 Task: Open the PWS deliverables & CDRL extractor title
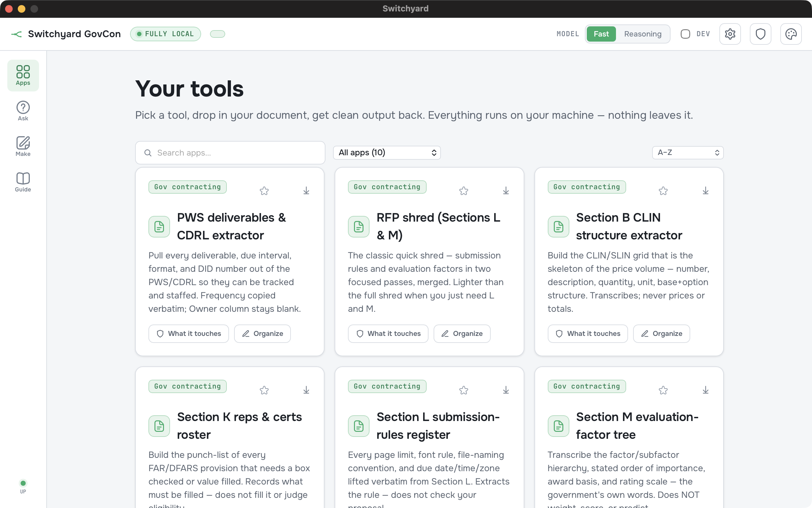232,226
